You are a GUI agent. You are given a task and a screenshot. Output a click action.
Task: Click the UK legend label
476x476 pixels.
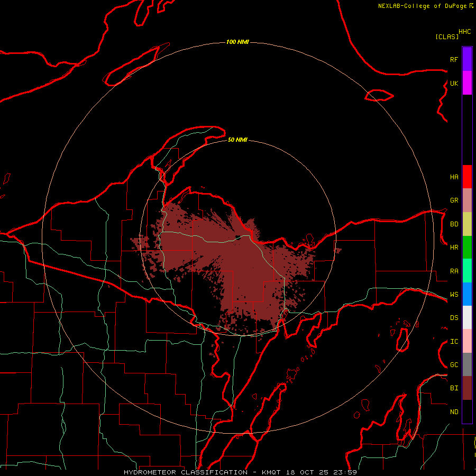(454, 83)
